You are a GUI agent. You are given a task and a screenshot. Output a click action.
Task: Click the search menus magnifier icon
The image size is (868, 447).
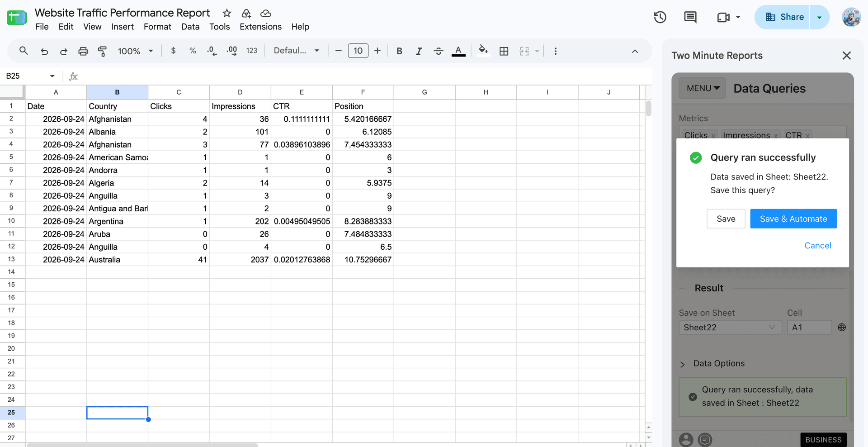[x=24, y=51]
